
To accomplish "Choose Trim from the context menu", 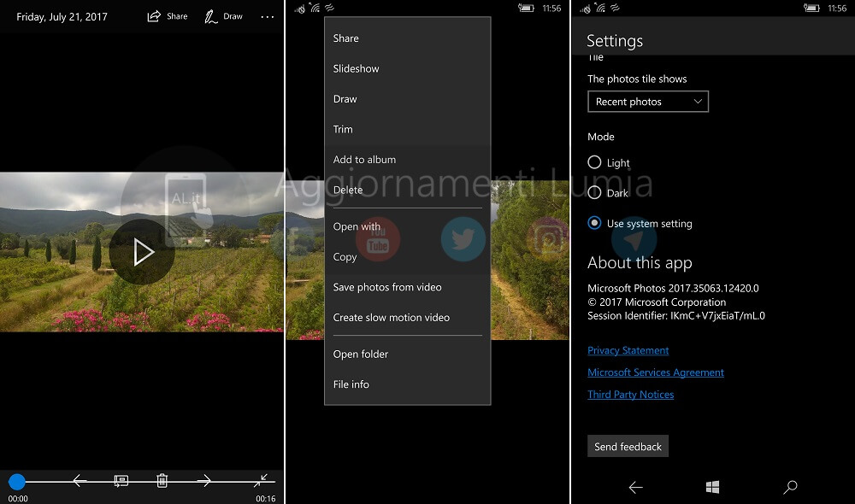I will click(x=343, y=129).
